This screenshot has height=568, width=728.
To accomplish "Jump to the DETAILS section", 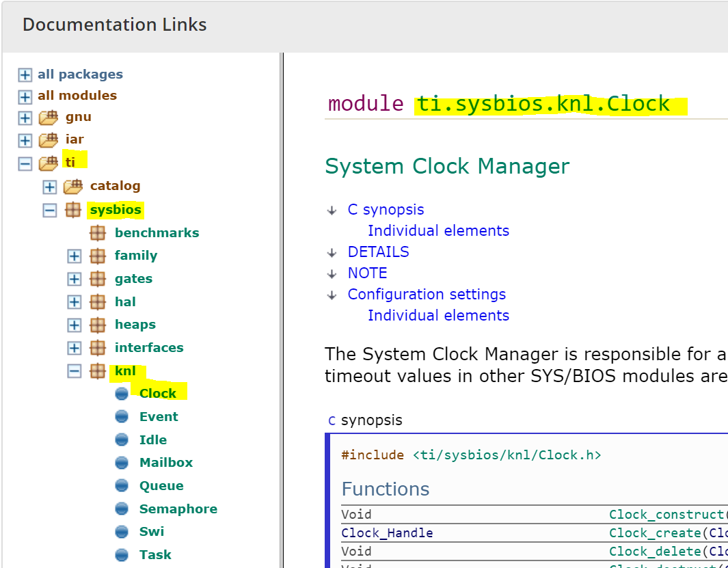I will pos(379,252).
